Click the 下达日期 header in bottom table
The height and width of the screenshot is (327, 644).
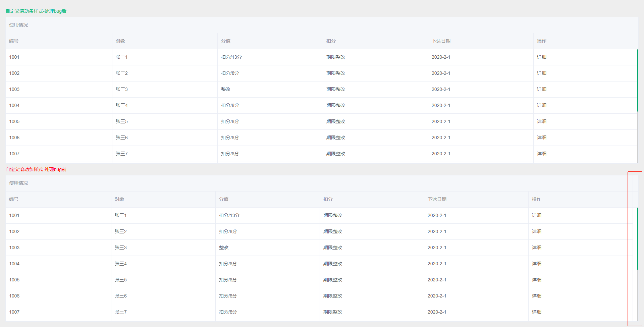tap(437, 199)
